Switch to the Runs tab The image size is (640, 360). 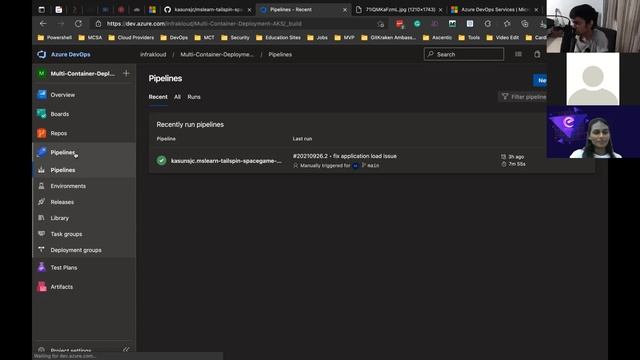pyautogui.click(x=194, y=97)
